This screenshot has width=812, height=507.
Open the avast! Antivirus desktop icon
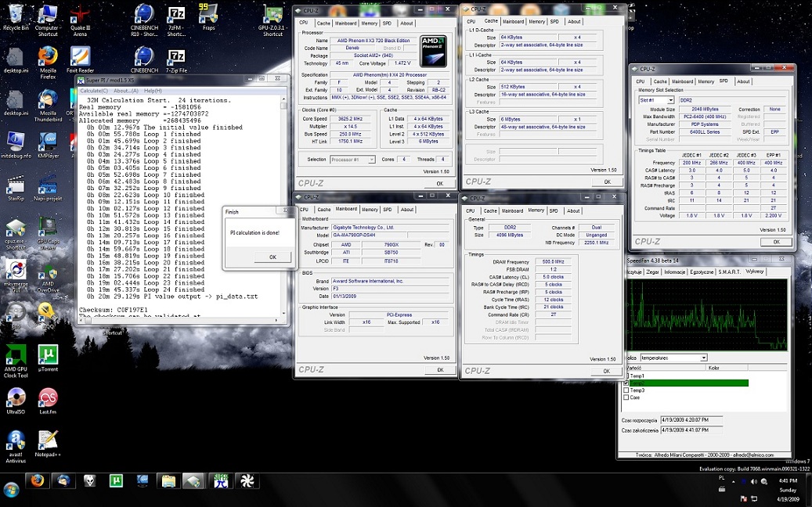pos(16,447)
